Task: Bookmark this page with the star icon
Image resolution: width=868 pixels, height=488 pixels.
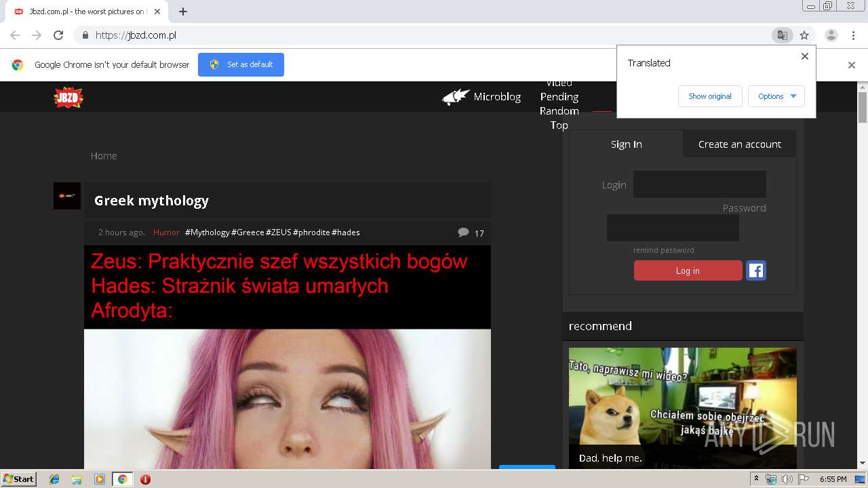Action: coord(804,35)
